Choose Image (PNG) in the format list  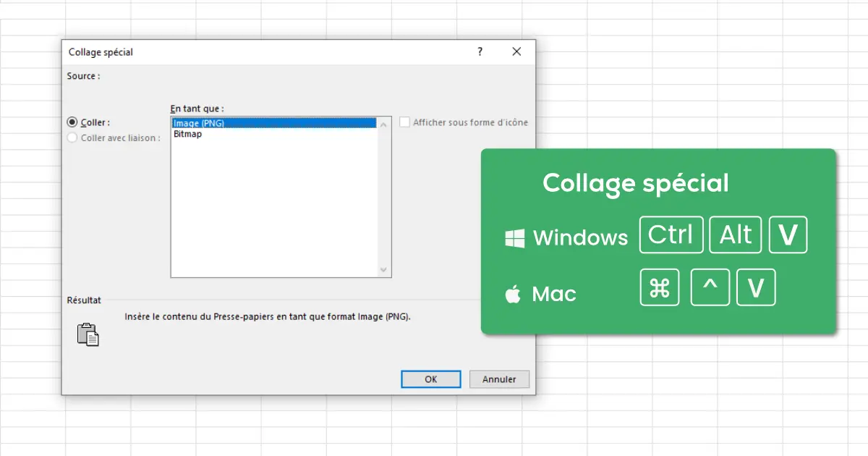tap(274, 123)
